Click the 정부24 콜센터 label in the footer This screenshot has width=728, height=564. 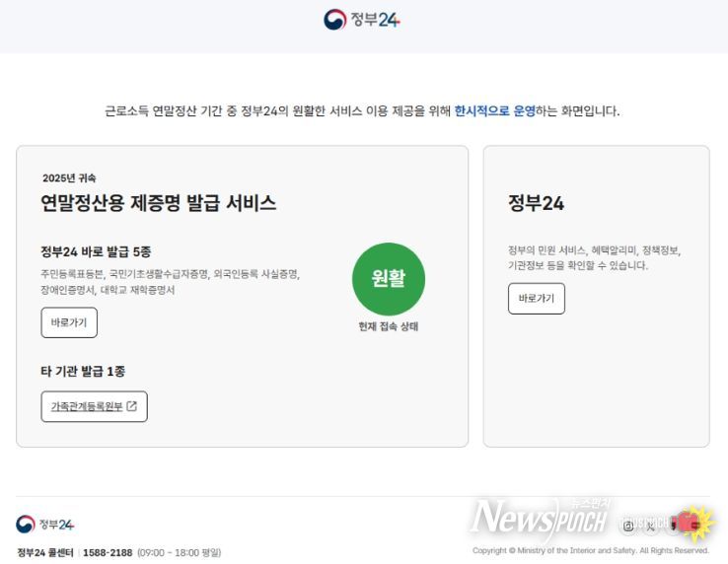45,553
